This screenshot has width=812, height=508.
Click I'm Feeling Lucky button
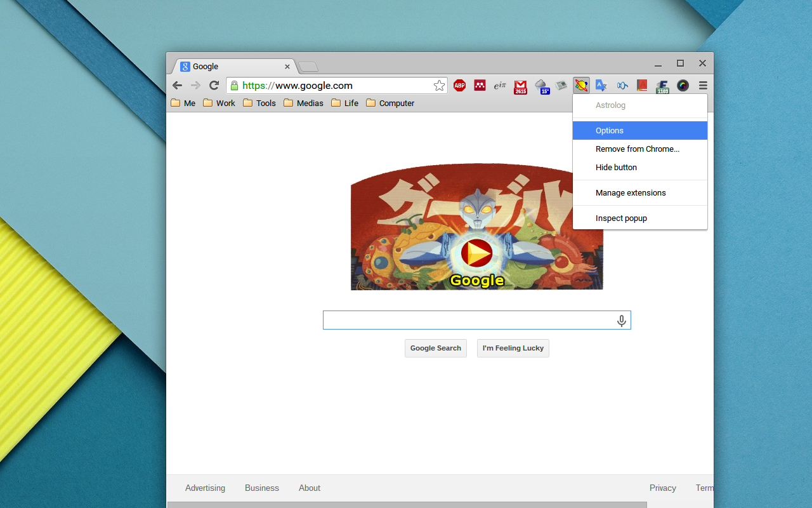tap(513, 348)
